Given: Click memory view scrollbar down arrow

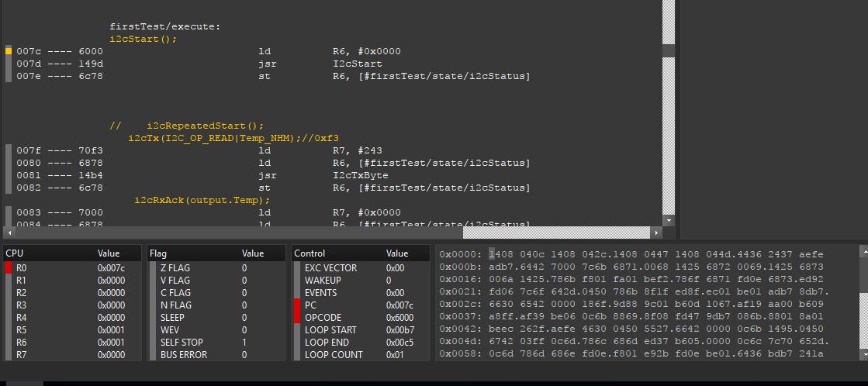Looking at the screenshot, I should [x=863, y=354].
